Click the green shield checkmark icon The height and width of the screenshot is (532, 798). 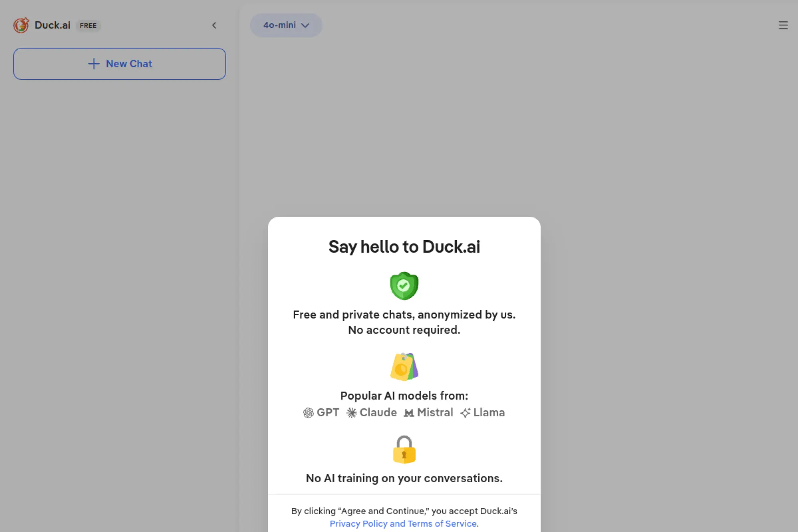point(403,285)
